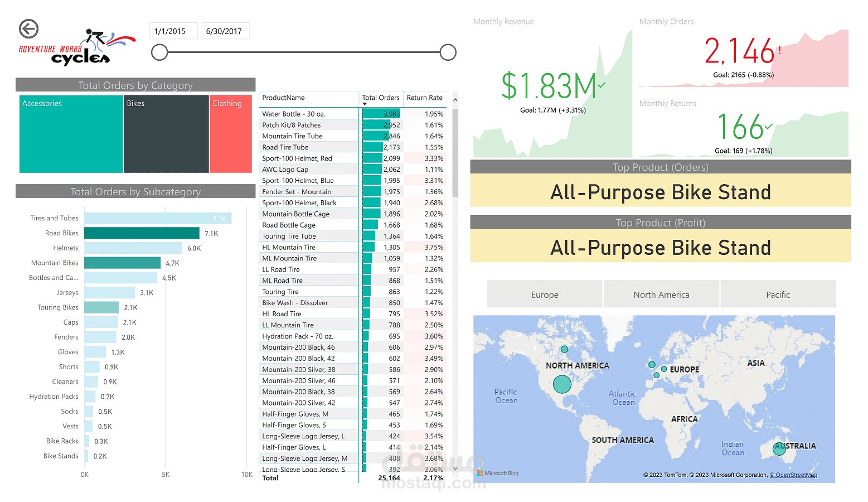
Task: Click the left handle of the date range slider
Action: click(159, 52)
